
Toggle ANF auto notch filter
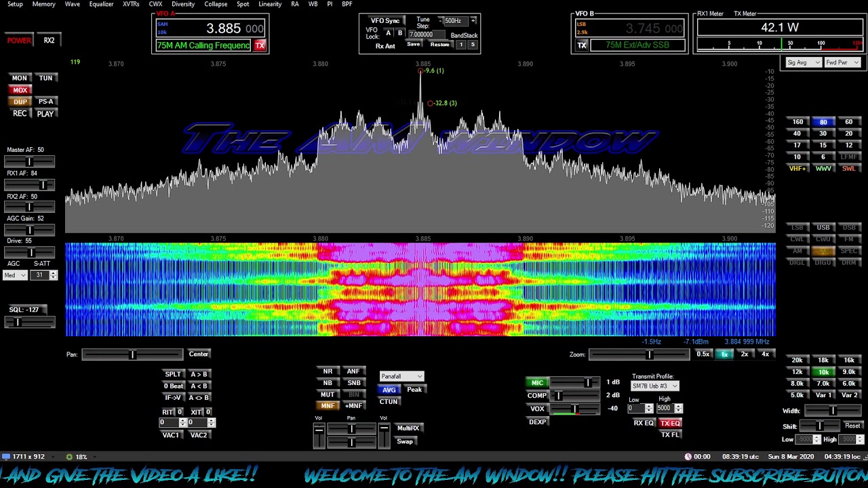(353, 371)
